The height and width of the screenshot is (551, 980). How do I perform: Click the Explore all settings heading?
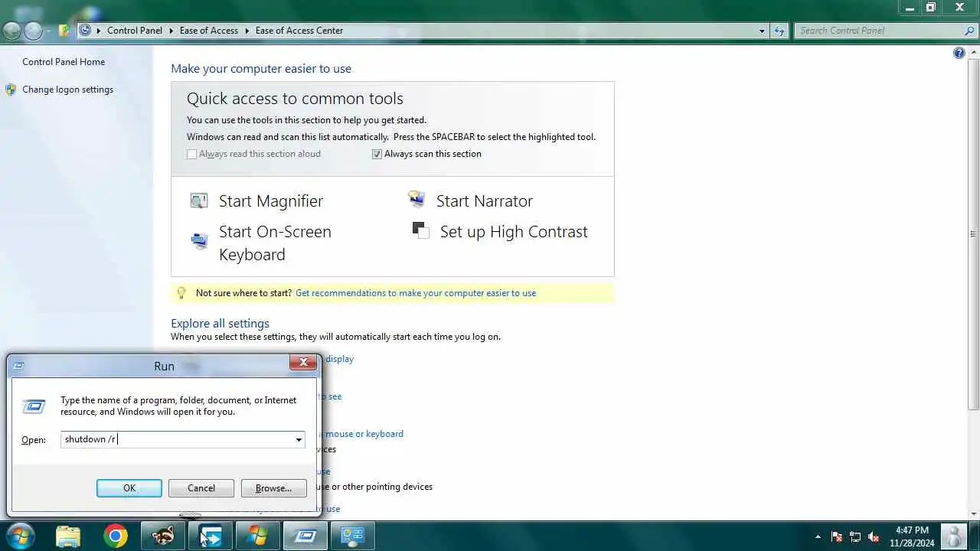(x=220, y=323)
